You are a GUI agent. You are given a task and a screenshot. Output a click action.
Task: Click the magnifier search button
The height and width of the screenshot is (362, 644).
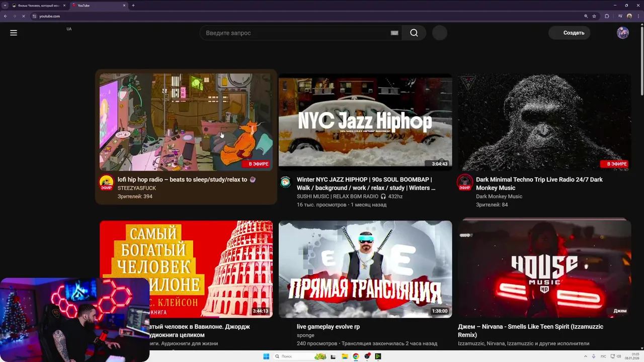tap(414, 33)
